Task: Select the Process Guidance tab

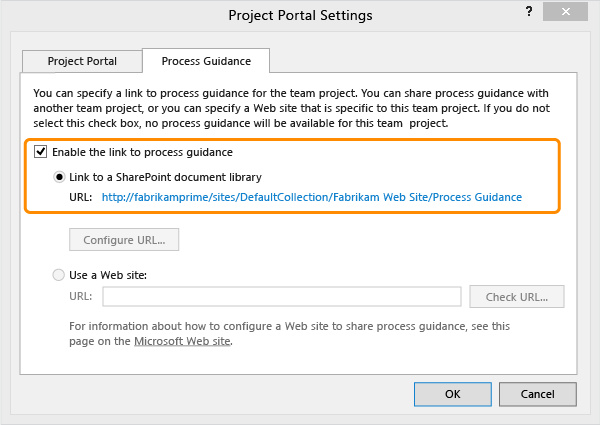Action: point(207,61)
